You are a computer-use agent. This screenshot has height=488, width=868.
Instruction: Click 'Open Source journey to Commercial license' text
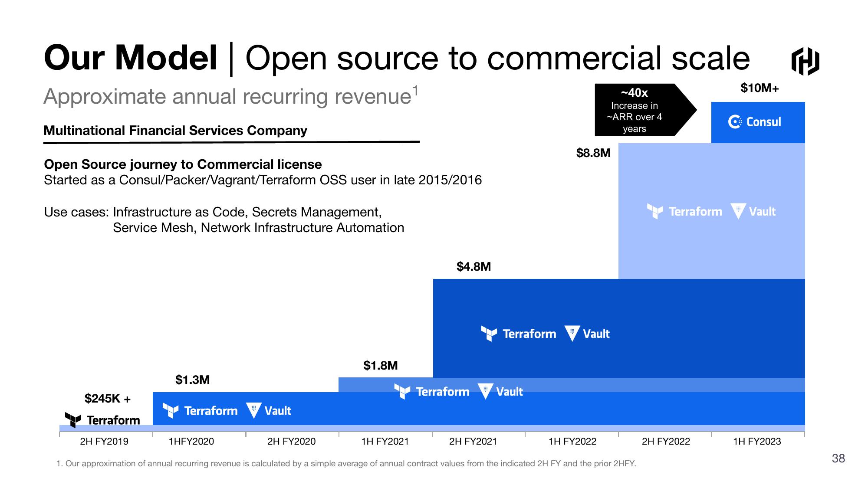tap(183, 164)
